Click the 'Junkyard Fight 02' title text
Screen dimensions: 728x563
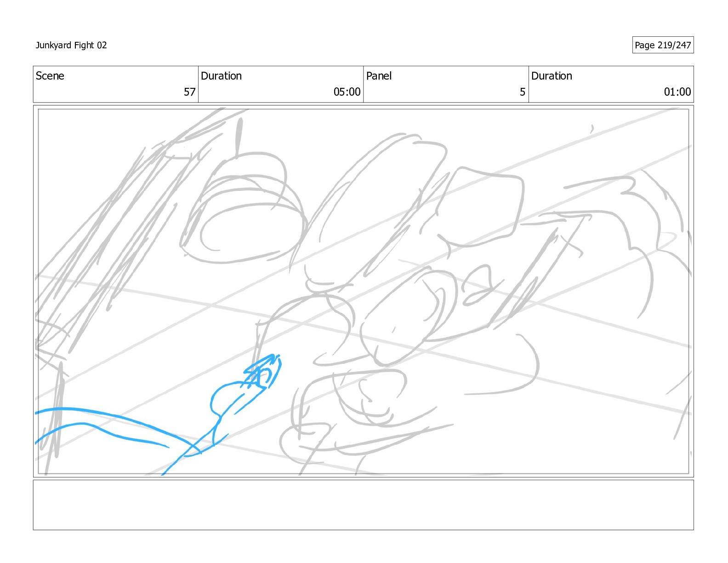click(71, 45)
